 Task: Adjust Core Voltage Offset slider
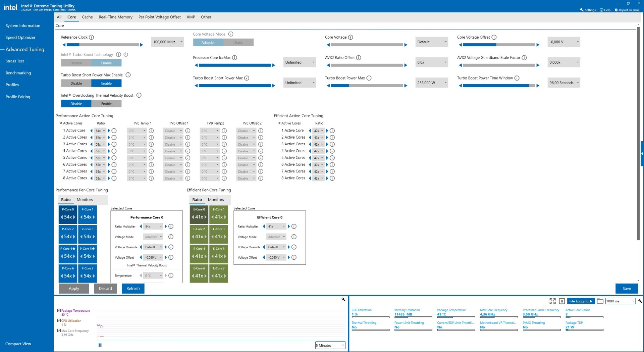(x=499, y=45)
